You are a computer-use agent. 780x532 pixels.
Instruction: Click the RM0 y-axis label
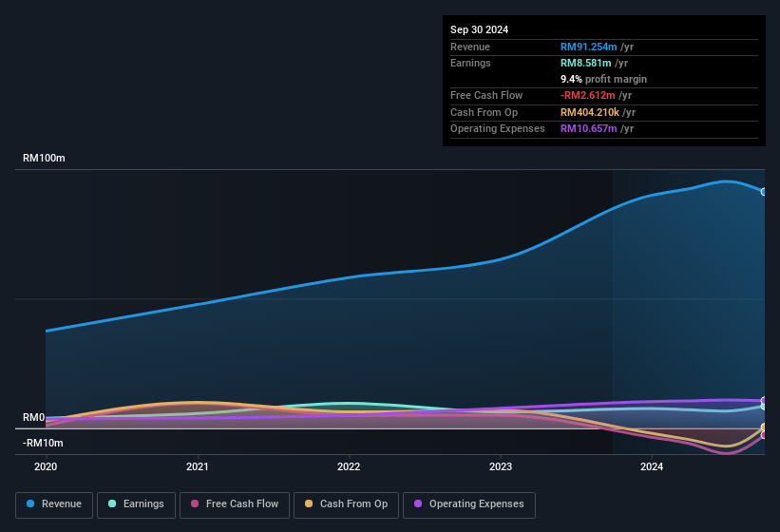34,417
